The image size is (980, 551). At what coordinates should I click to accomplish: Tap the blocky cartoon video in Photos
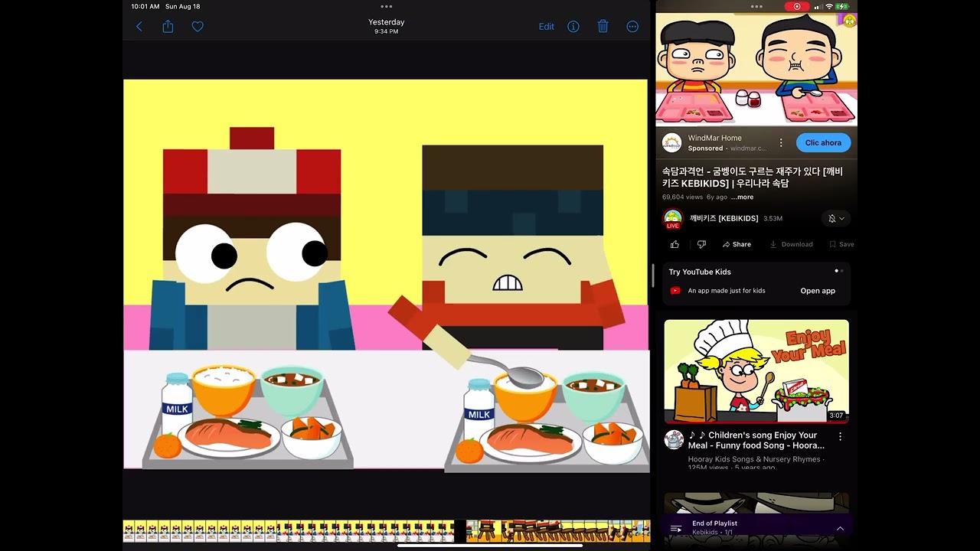[x=387, y=274]
